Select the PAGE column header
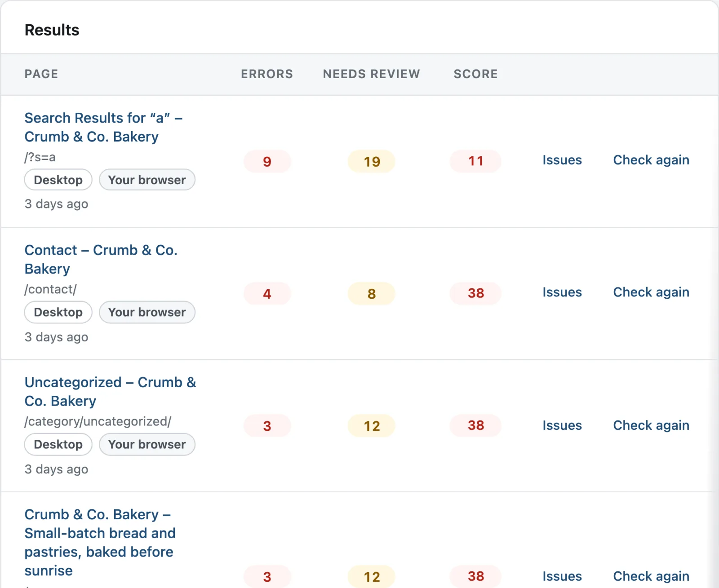The height and width of the screenshot is (588, 719). point(41,74)
